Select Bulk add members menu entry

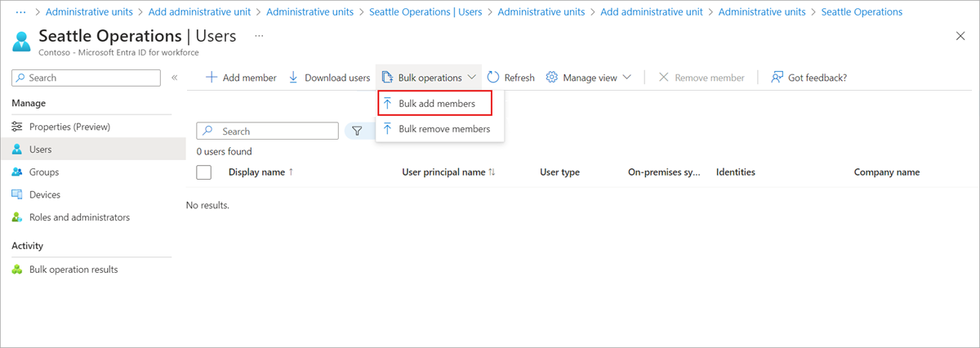[x=436, y=104]
